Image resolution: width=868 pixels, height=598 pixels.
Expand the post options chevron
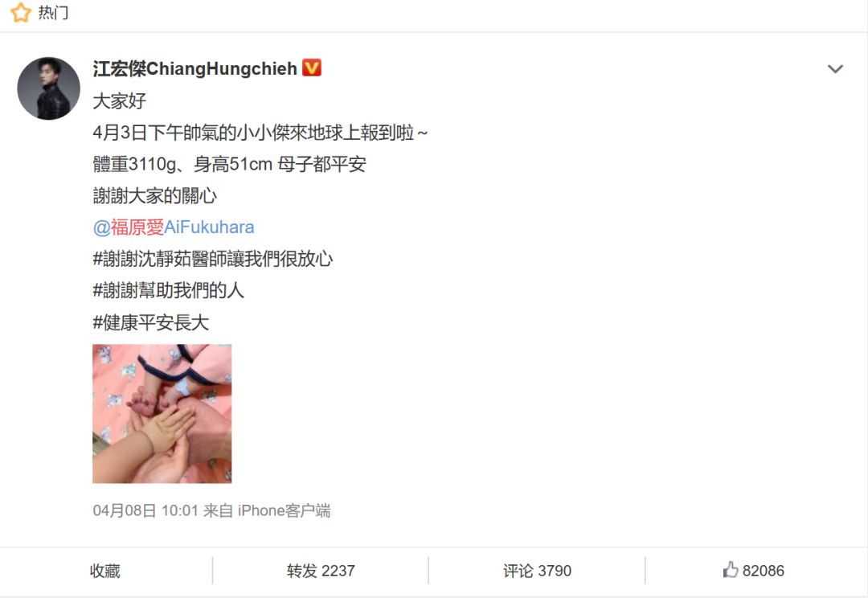click(x=835, y=68)
